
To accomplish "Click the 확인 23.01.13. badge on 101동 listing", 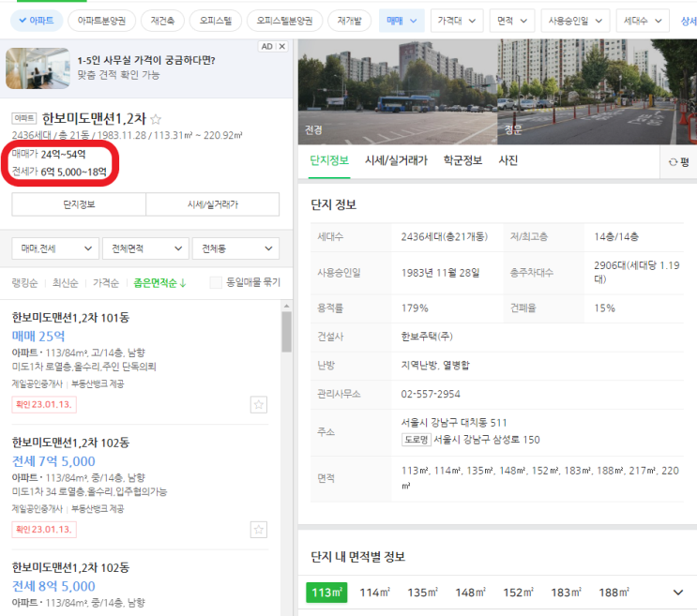I will [44, 405].
